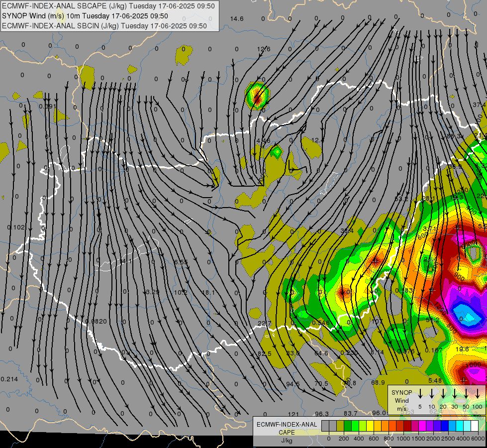This screenshot has height=448, width=487.
Task: Select the SBCIN title line in header
Action: coord(104,26)
